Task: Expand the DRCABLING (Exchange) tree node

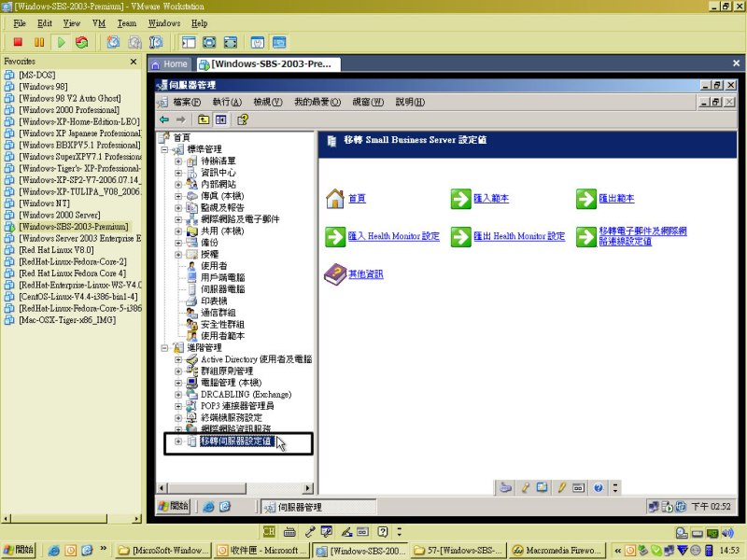Action: coord(178,395)
